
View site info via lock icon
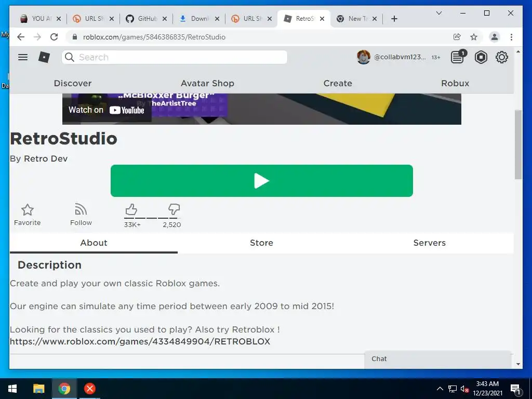pyautogui.click(x=75, y=37)
